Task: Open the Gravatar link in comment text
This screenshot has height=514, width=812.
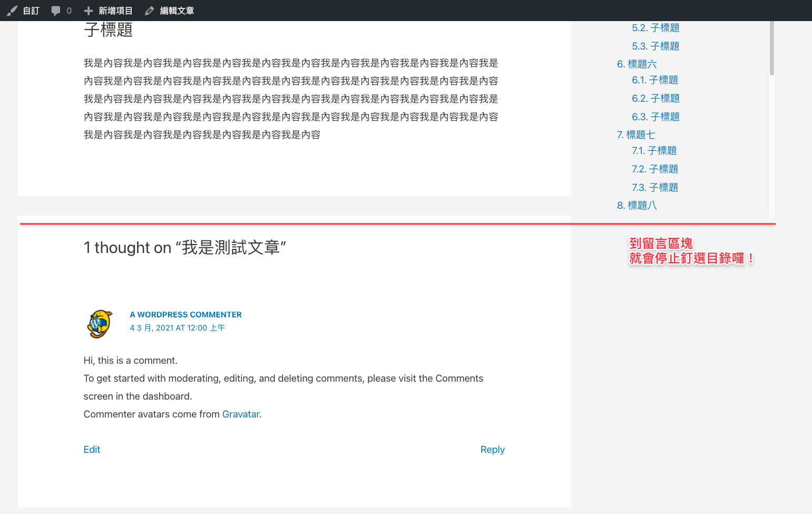Action: click(241, 414)
